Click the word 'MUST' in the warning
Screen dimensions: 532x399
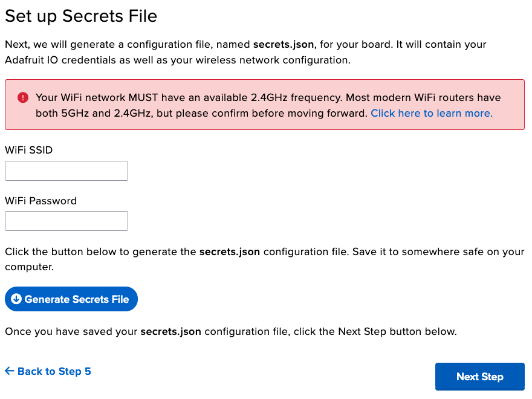click(x=143, y=98)
